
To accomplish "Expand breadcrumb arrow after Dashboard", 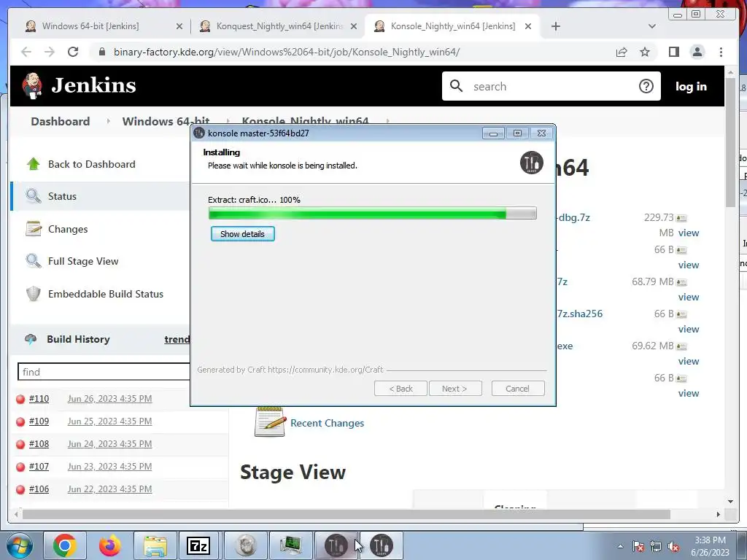I will point(108,121).
